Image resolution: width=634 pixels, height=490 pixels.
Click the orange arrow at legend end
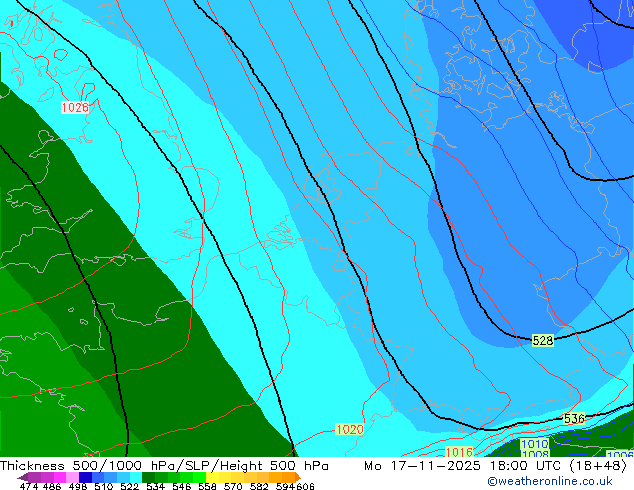coord(298,477)
